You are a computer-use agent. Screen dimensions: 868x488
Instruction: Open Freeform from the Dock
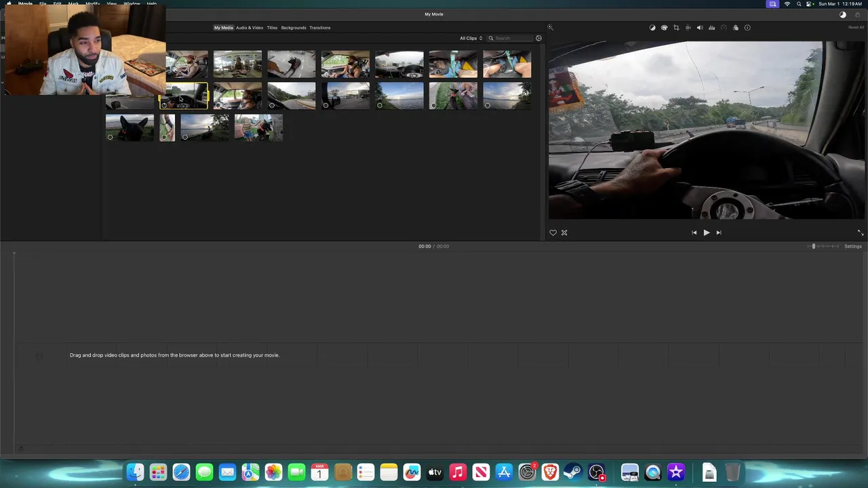click(412, 472)
